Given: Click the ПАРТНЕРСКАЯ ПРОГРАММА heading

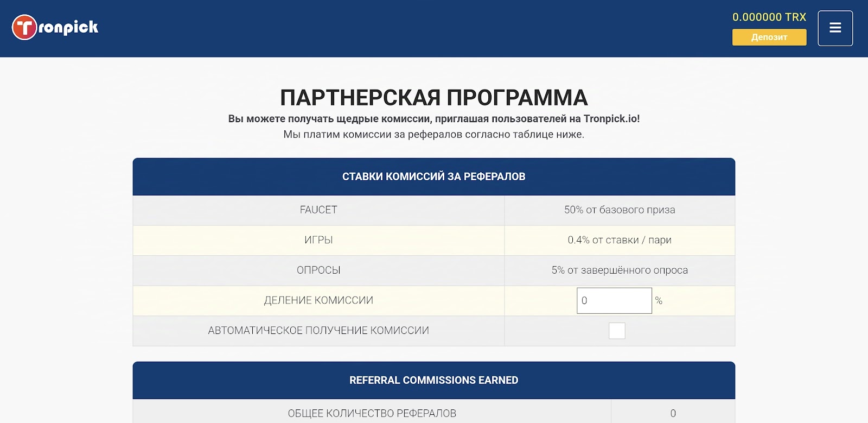Looking at the screenshot, I should click(x=433, y=98).
